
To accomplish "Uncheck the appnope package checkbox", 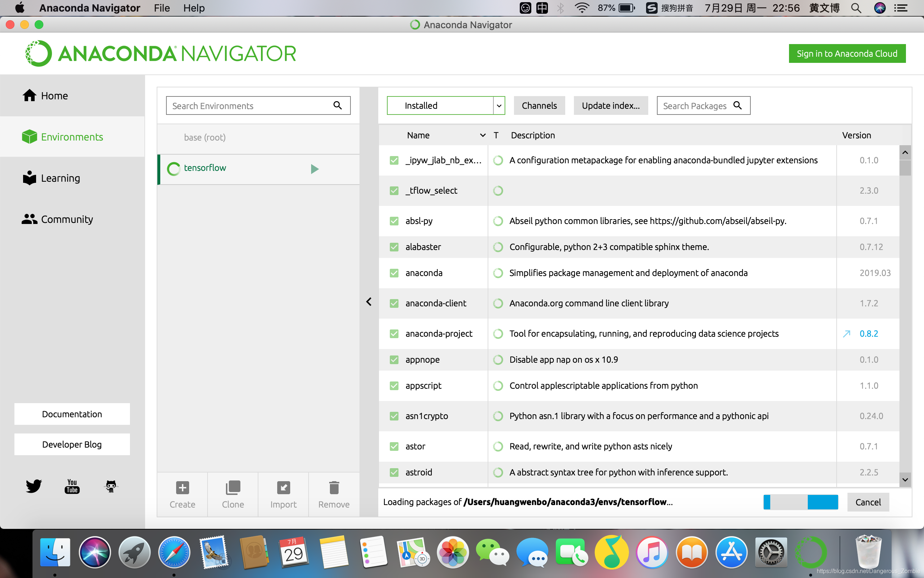I will coord(394,360).
